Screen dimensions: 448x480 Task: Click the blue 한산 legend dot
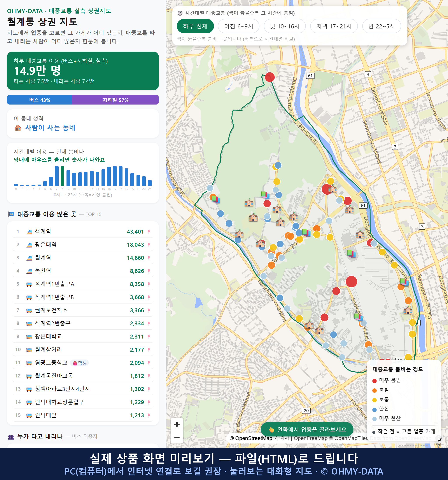pos(374,410)
